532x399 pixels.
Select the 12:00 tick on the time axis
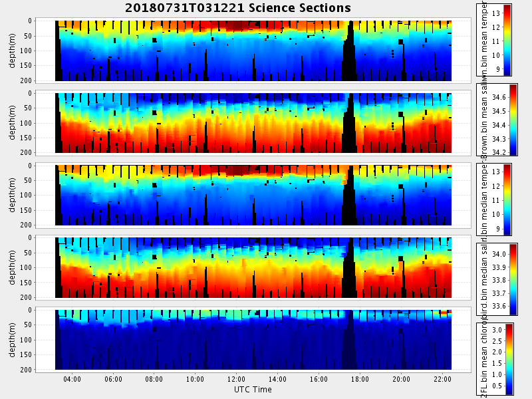coord(236,380)
